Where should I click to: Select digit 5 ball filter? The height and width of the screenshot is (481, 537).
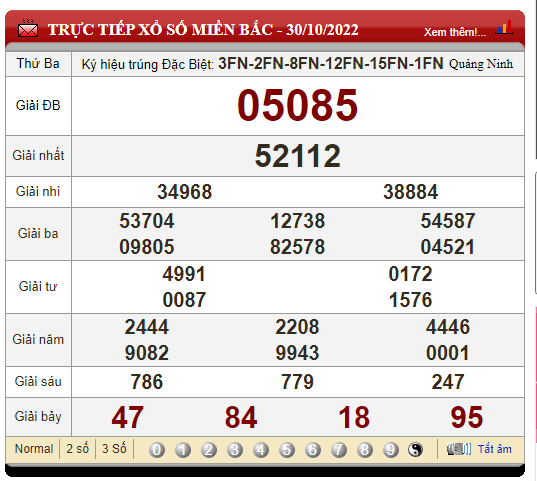(287, 449)
